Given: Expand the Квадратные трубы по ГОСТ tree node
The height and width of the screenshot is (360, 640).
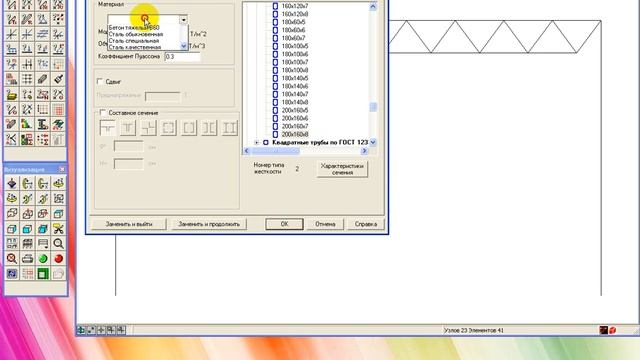Looking at the screenshot, I should pos(257,142).
